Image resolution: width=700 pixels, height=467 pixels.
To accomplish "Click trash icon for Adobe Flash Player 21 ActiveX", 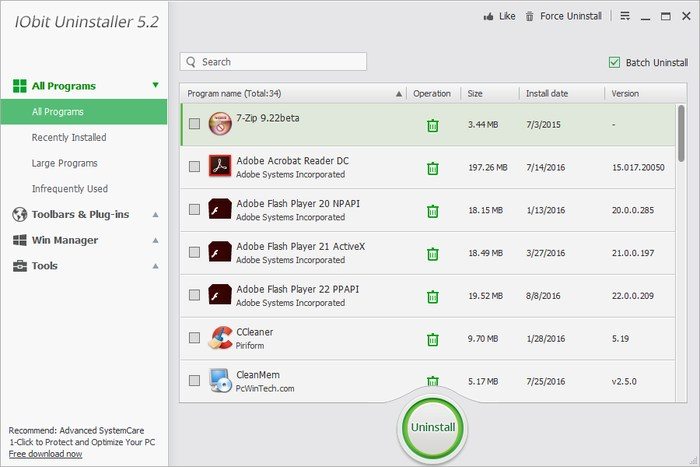I will 432,254.
